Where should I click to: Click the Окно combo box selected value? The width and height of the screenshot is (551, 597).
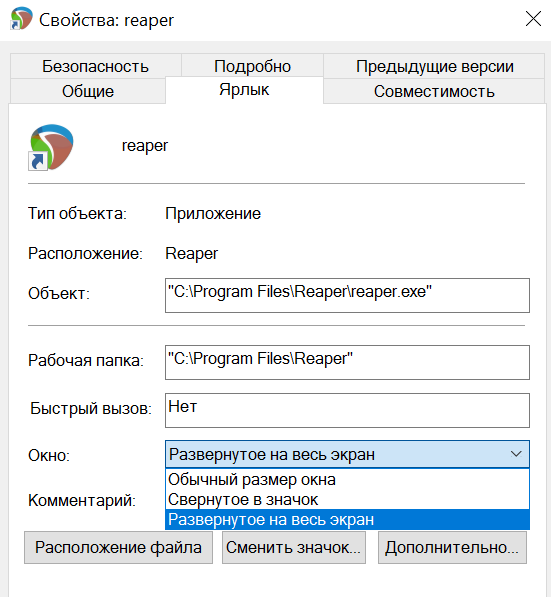(347, 454)
